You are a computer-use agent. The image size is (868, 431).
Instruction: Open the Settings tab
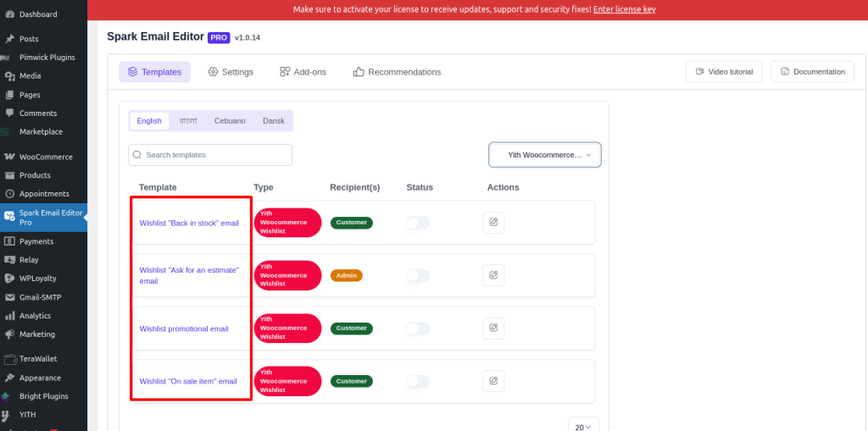click(231, 72)
